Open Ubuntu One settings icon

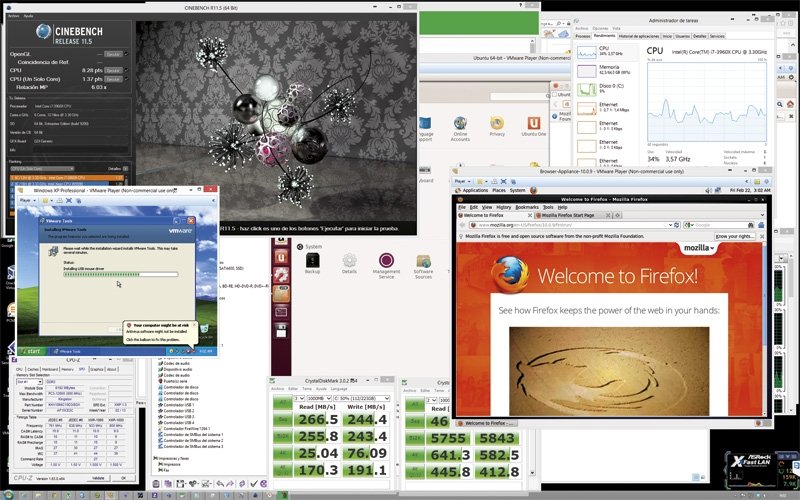pyautogui.click(x=534, y=126)
